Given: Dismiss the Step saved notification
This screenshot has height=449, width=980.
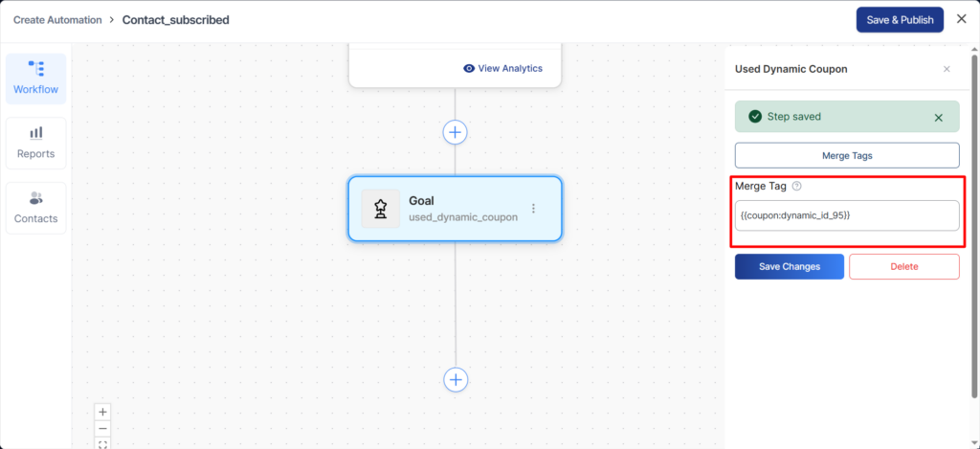Looking at the screenshot, I should [938, 118].
